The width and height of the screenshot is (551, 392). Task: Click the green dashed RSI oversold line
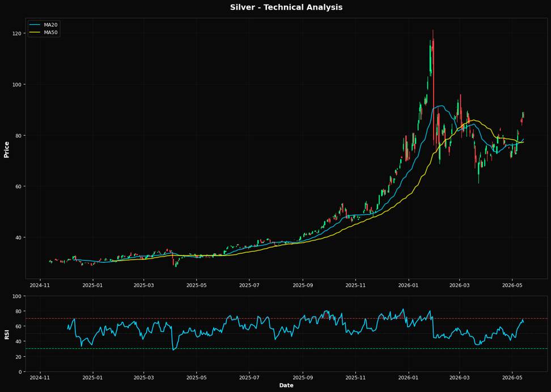286,348
